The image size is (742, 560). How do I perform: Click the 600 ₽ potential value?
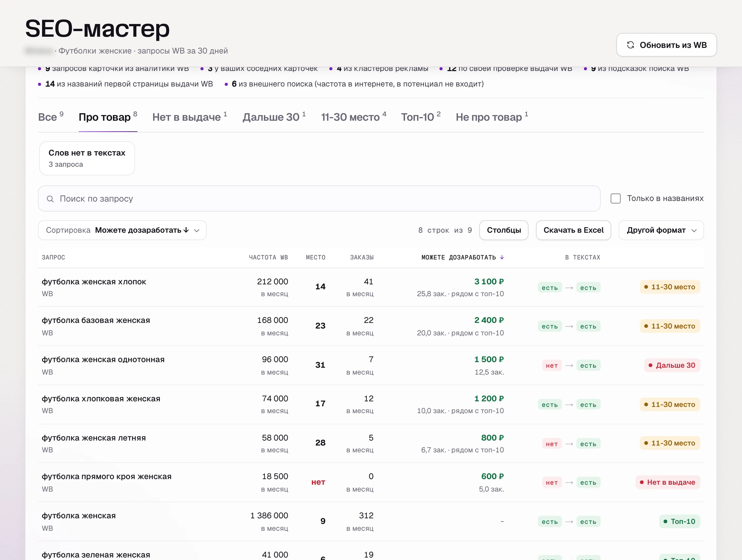[492, 477]
